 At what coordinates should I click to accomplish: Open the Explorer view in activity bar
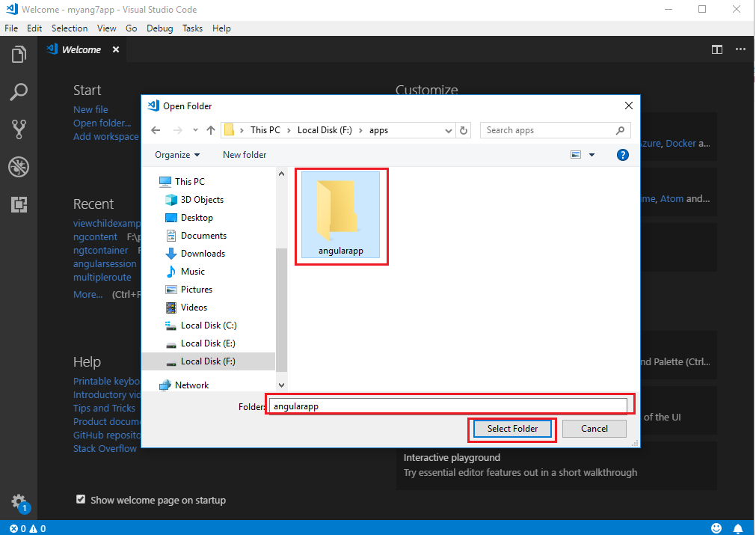(19, 55)
